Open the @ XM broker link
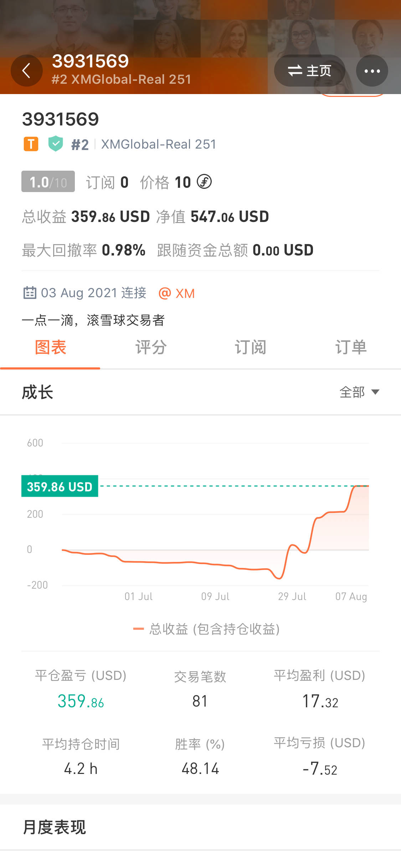 [177, 293]
